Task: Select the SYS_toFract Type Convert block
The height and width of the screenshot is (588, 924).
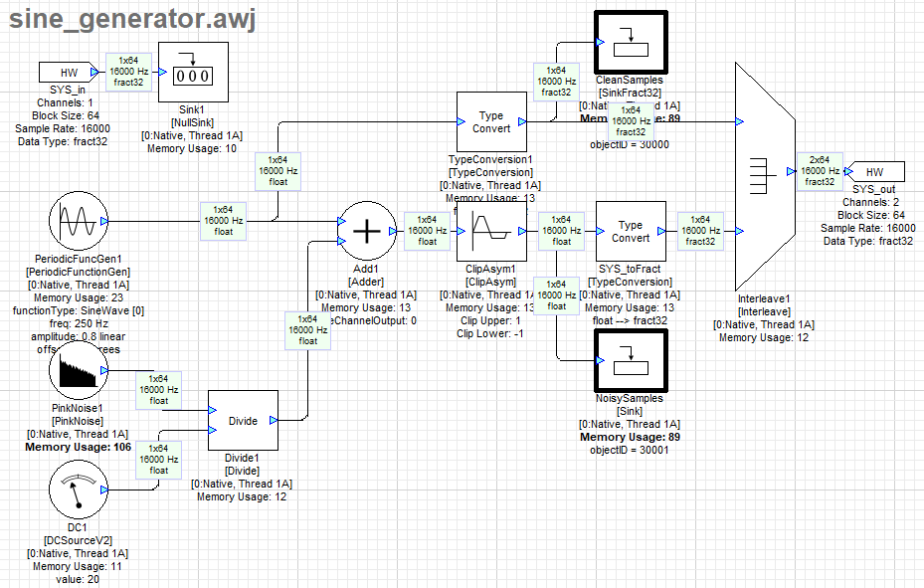Action: (631, 231)
